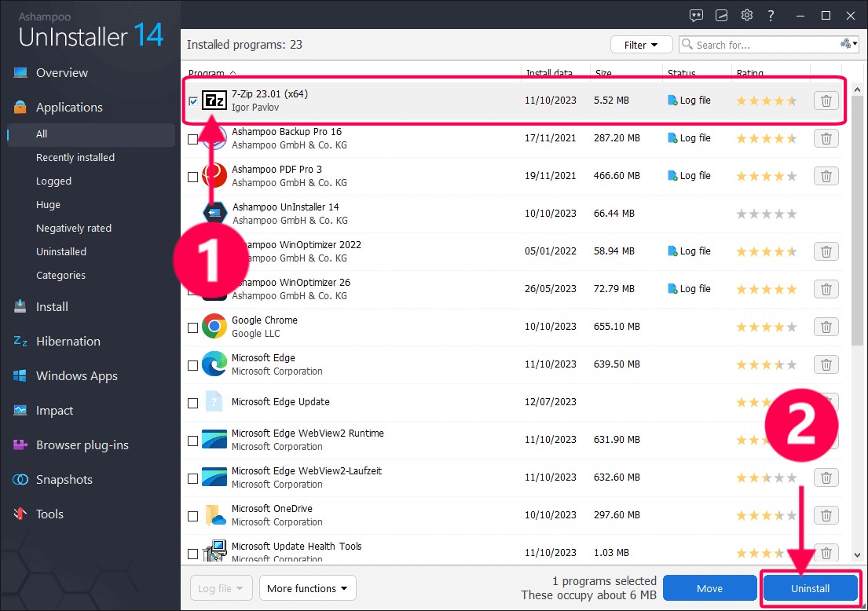Open the Windows Apps section
This screenshot has width=868, height=611.
pyautogui.click(x=76, y=376)
